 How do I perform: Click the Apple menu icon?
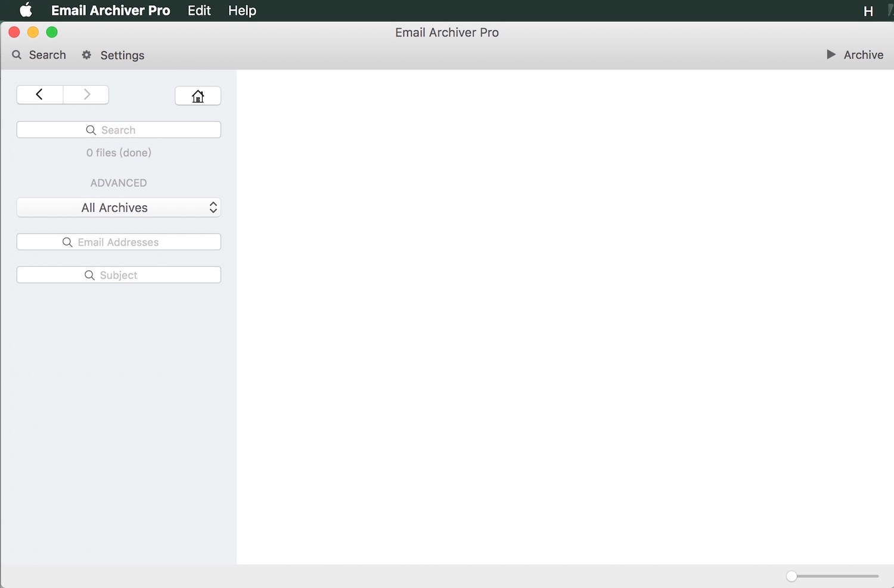point(26,10)
